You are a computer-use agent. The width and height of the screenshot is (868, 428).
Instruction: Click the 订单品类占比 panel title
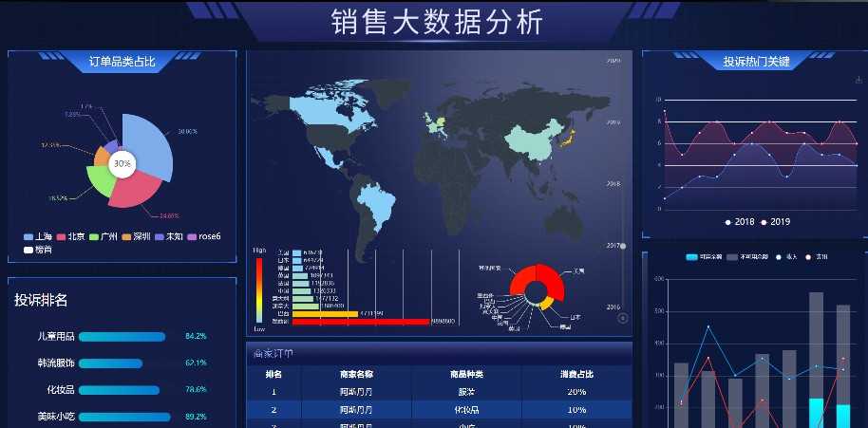click(122, 62)
